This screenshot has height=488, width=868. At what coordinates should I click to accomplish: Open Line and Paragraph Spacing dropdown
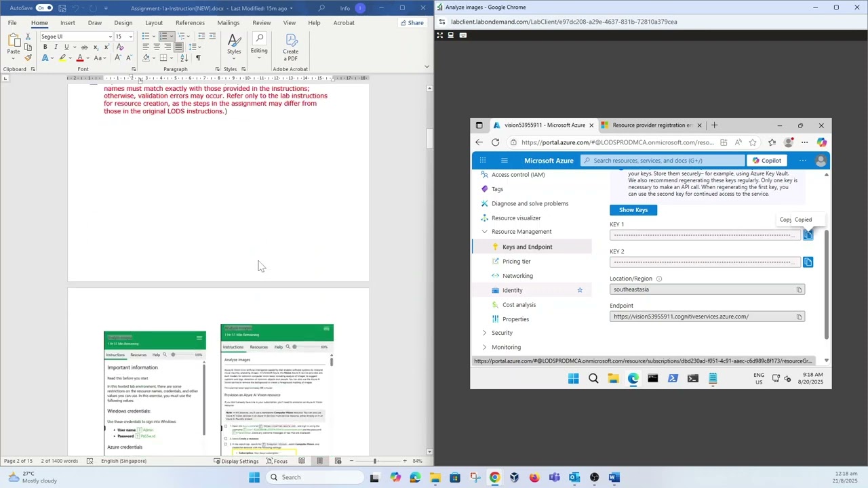pyautogui.click(x=194, y=47)
